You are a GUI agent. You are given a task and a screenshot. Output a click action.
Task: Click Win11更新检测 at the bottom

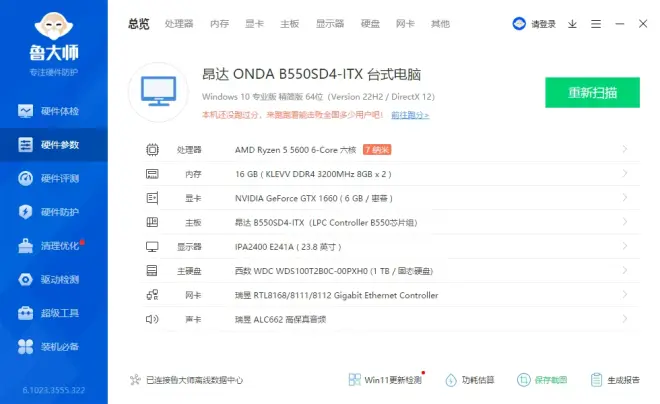pos(386,380)
